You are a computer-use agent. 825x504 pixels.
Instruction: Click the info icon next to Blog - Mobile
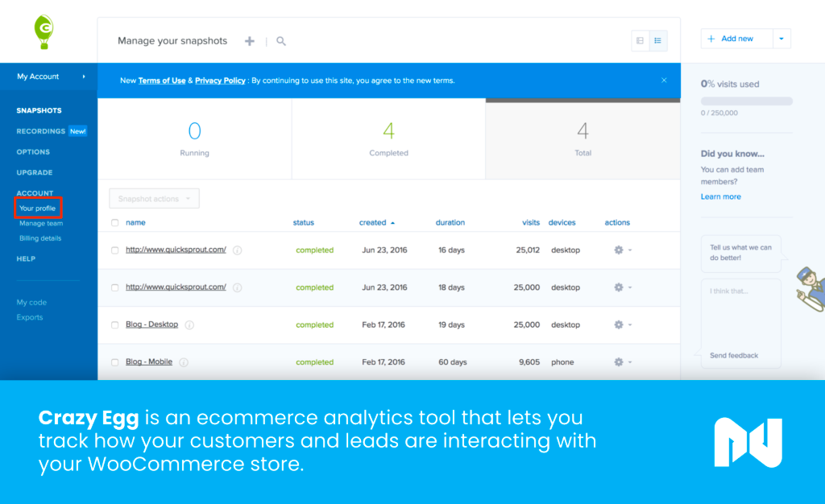tap(183, 362)
